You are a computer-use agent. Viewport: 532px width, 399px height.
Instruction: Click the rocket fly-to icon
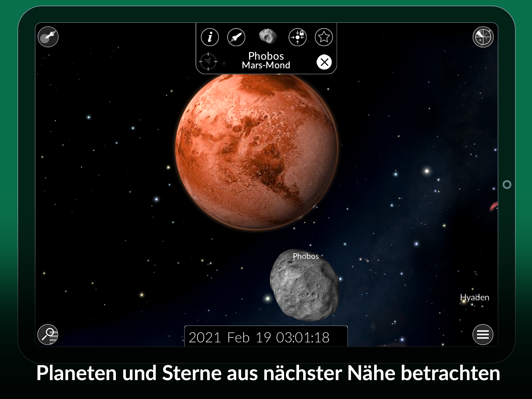click(x=236, y=37)
